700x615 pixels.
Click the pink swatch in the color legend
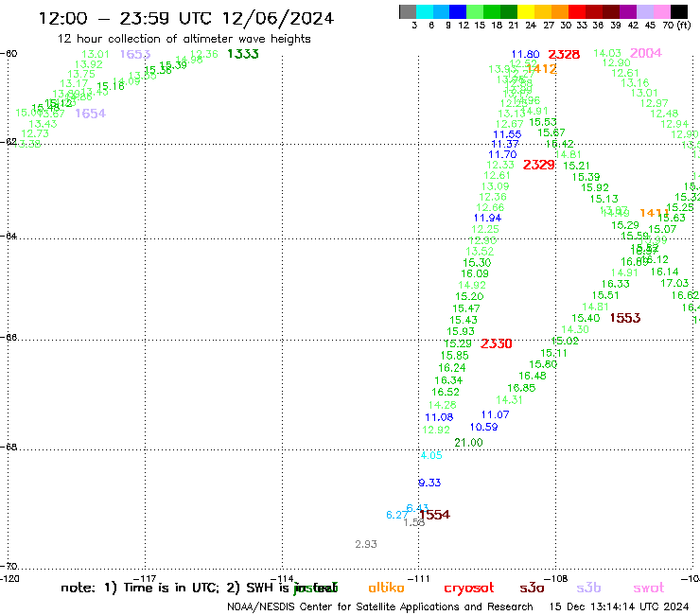pyautogui.click(x=662, y=11)
